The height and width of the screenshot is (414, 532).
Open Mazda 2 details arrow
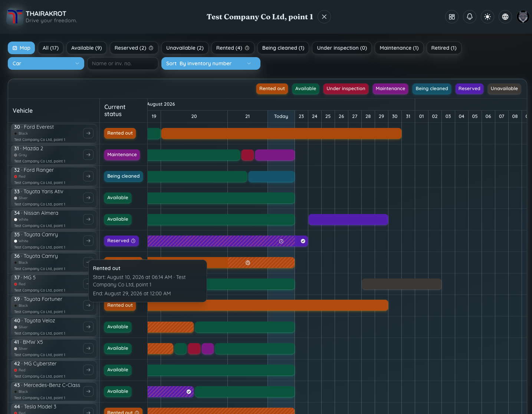point(88,155)
